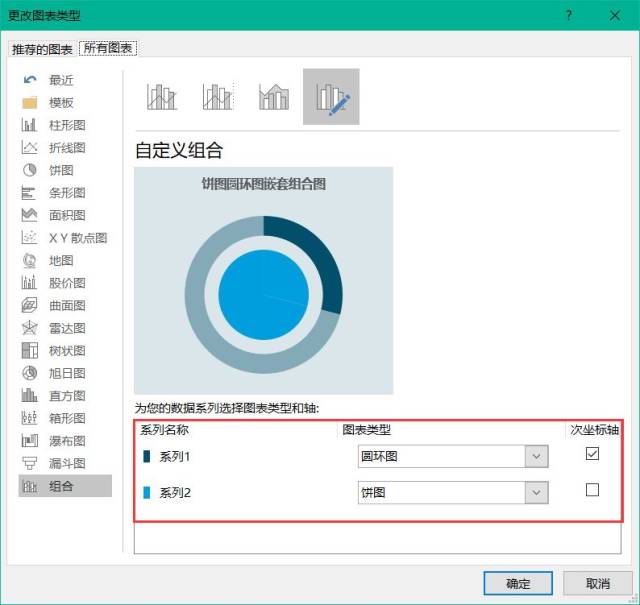
Task: Uncheck secondary axis for 系列1
Action: point(592,454)
